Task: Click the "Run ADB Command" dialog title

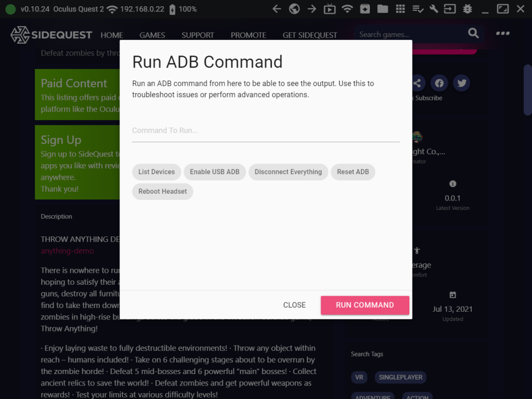Action: 207,62
